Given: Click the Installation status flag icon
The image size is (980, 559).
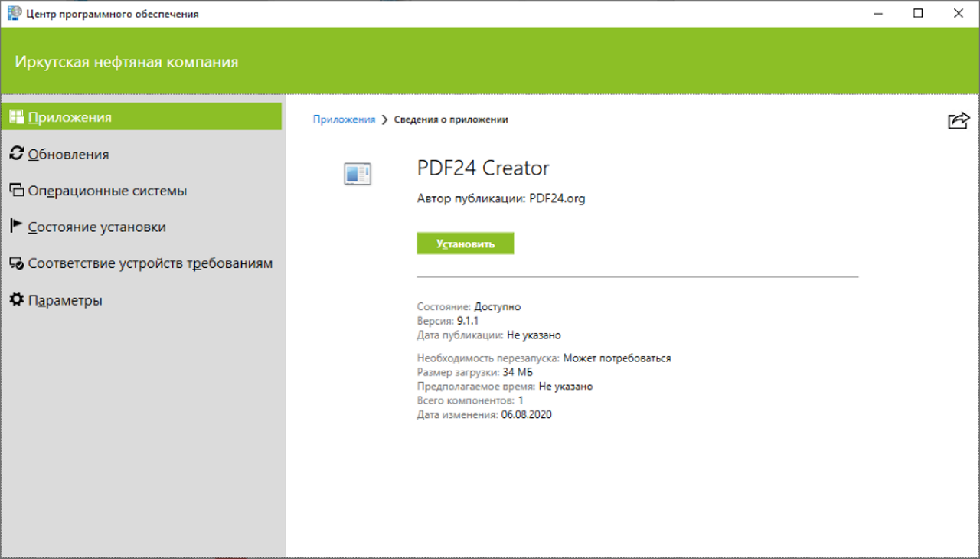Looking at the screenshot, I should click(16, 227).
